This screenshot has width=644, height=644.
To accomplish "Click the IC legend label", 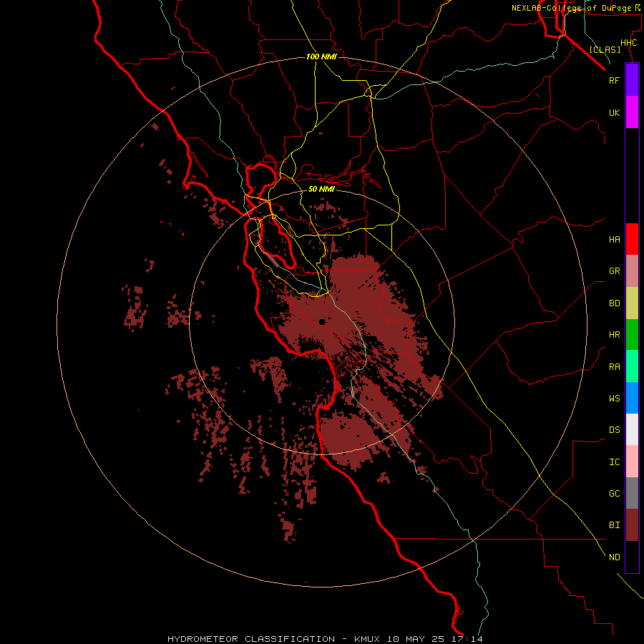I will (614, 462).
